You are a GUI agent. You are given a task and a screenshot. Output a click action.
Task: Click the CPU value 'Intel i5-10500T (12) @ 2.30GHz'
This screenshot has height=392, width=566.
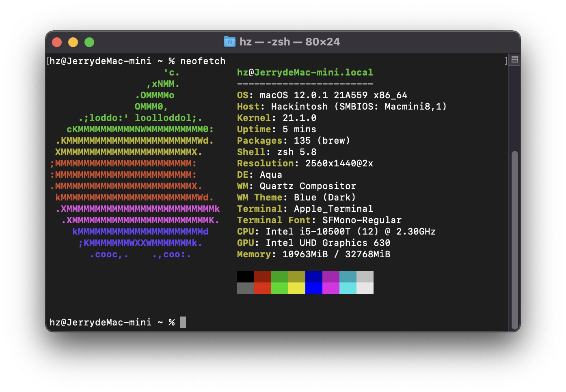click(350, 231)
